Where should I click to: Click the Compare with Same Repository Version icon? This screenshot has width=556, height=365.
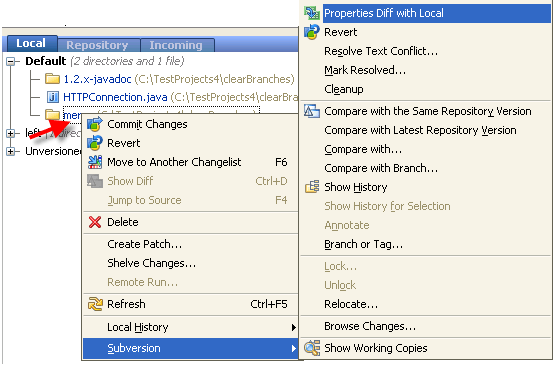point(312,111)
